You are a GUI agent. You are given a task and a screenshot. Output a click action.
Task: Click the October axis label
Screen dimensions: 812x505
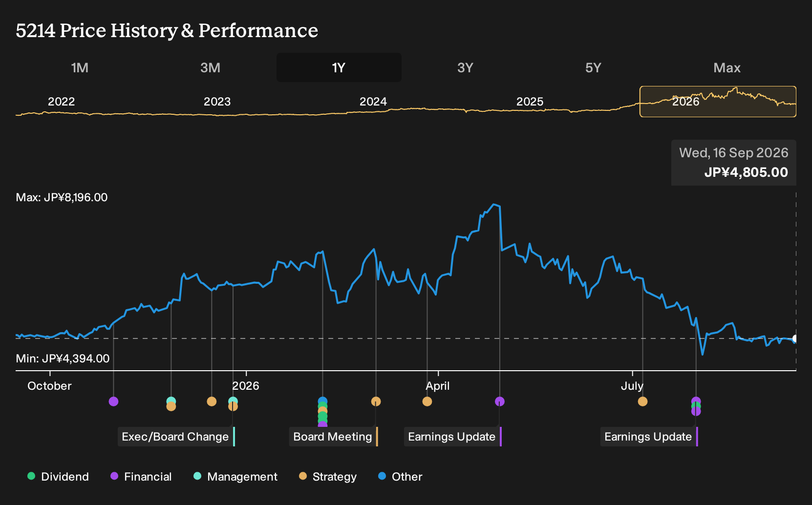49,386
